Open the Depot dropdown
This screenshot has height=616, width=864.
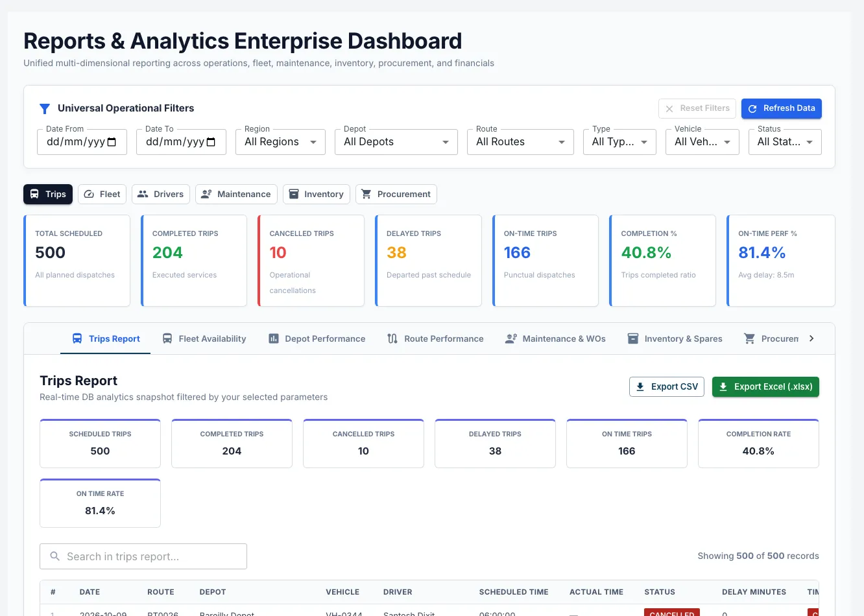pyautogui.click(x=396, y=142)
